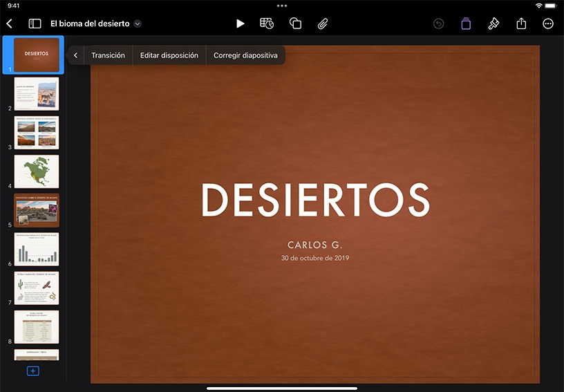
Task: Select the partially visible slide 9 thumbnail
Action: click(37, 355)
